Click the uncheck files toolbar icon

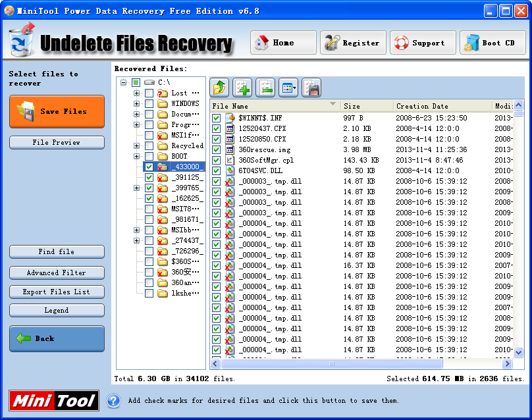(x=265, y=88)
